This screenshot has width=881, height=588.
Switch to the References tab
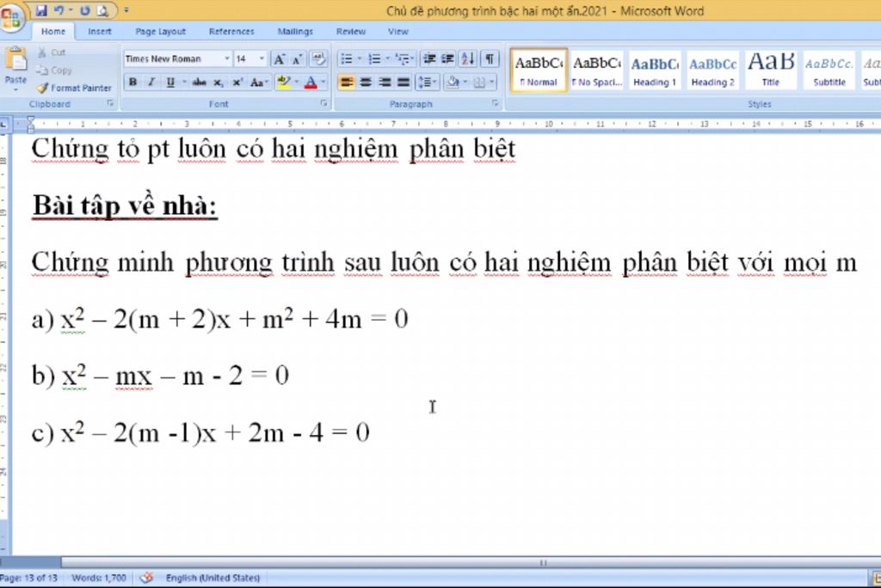231,32
